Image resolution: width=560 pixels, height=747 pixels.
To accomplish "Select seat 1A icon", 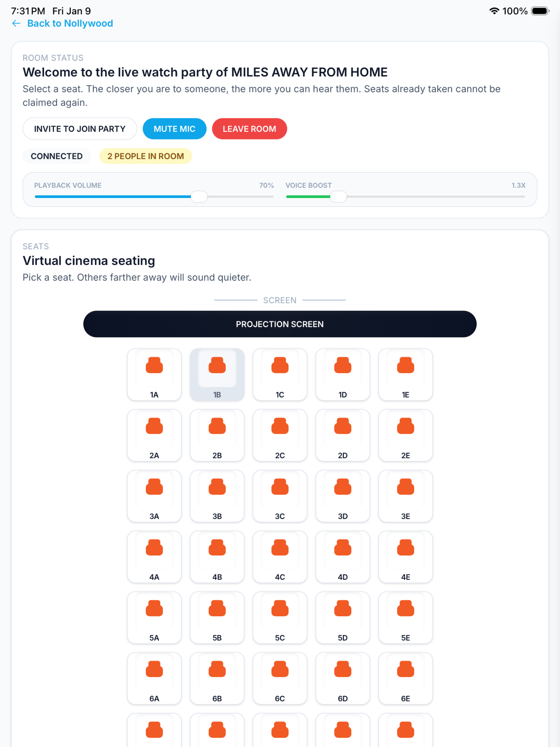I will [154, 365].
